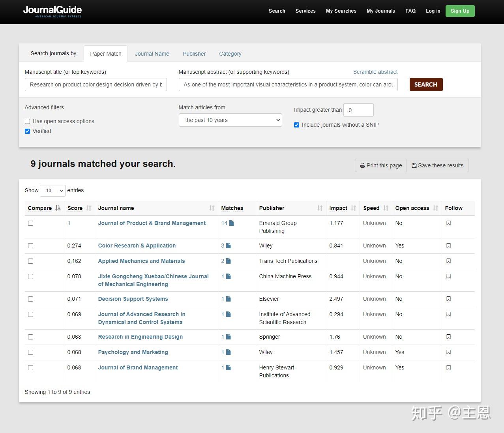Click the SEARCH button
Viewport: 504px width, 433px height.
(426, 84)
